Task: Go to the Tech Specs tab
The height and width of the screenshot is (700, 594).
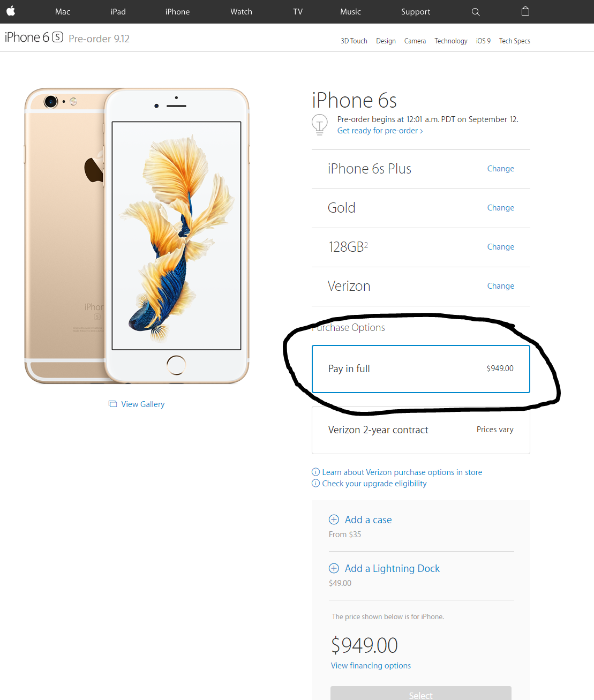Action: click(x=514, y=41)
